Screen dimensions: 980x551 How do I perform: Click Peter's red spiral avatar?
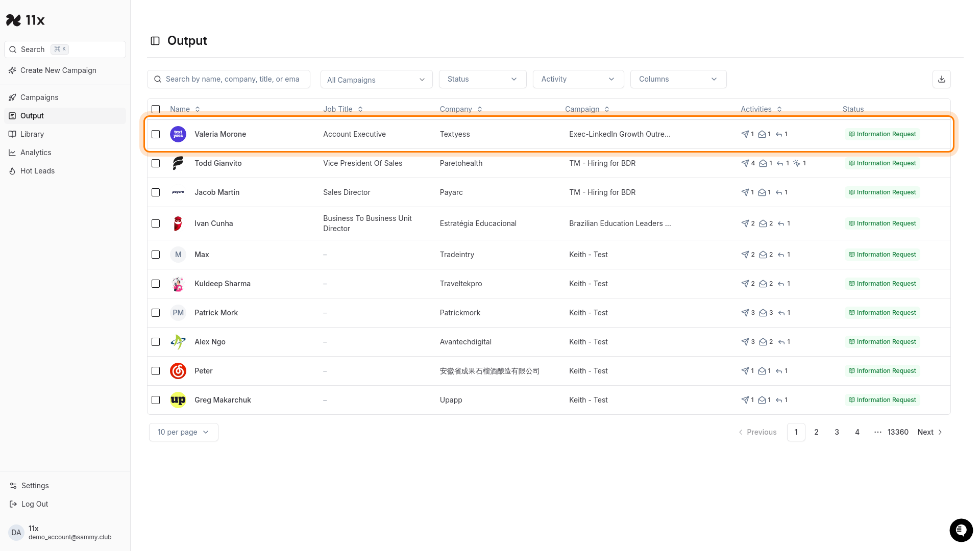pyautogui.click(x=178, y=371)
